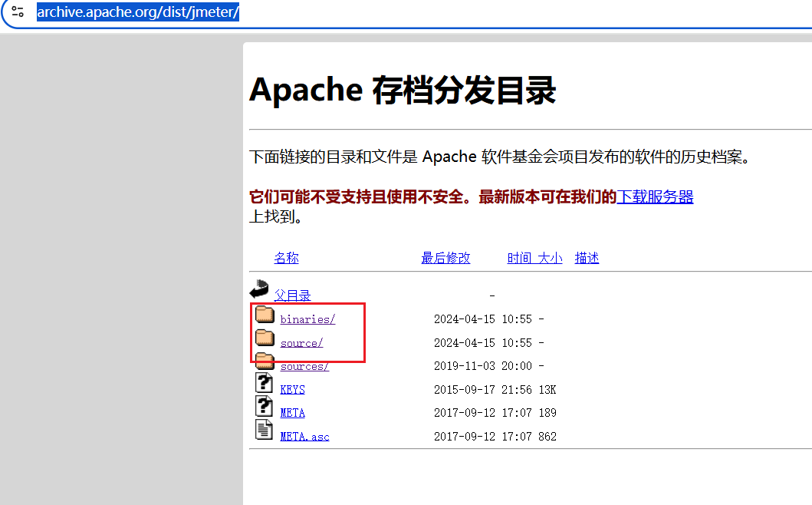The height and width of the screenshot is (505, 812).
Task: Sort listing by 时间 大小 column header
Action: click(534, 258)
